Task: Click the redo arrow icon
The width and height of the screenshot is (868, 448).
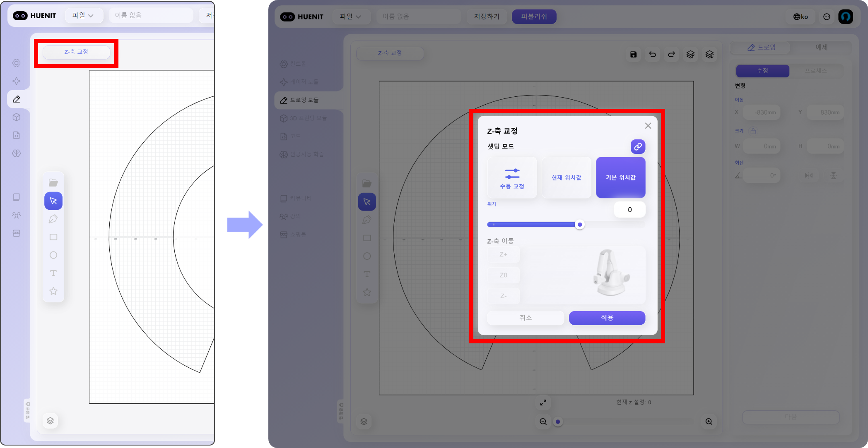Action: click(x=671, y=54)
